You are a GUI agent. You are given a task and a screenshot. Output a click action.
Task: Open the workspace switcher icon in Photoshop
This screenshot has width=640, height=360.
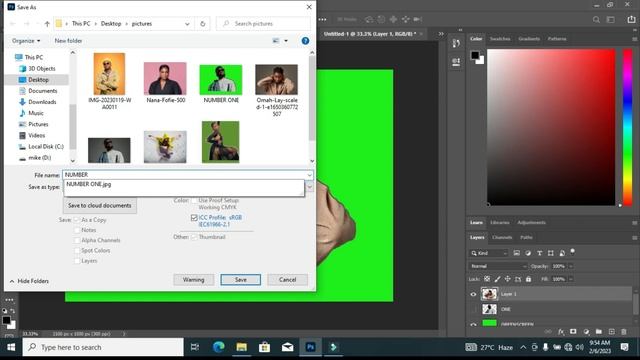point(611,19)
